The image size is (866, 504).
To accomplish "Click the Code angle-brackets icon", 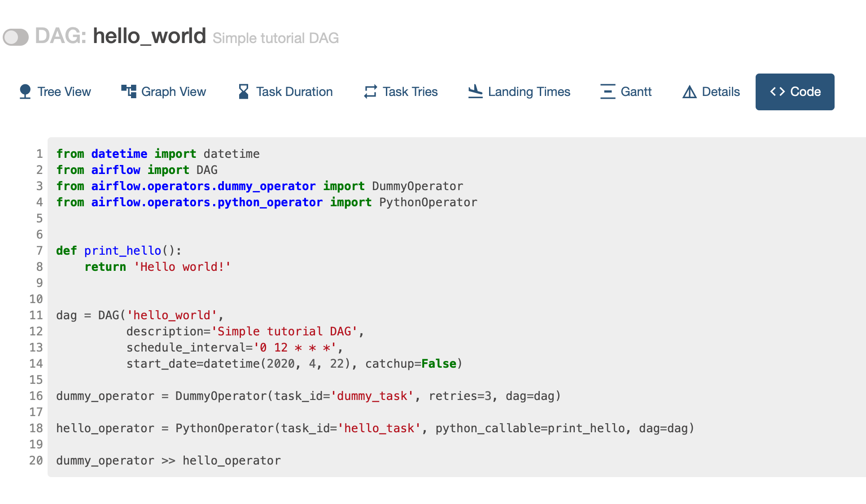I will coord(777,91).
